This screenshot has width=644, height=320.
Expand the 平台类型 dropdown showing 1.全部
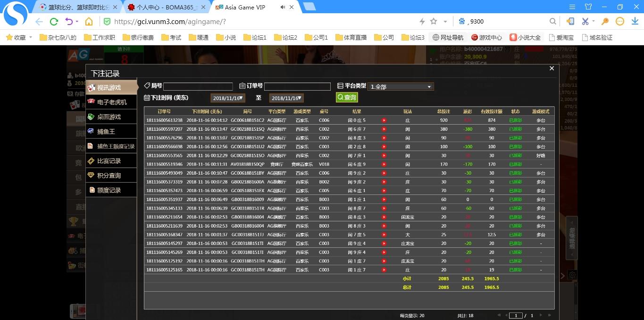coord(400,87)
